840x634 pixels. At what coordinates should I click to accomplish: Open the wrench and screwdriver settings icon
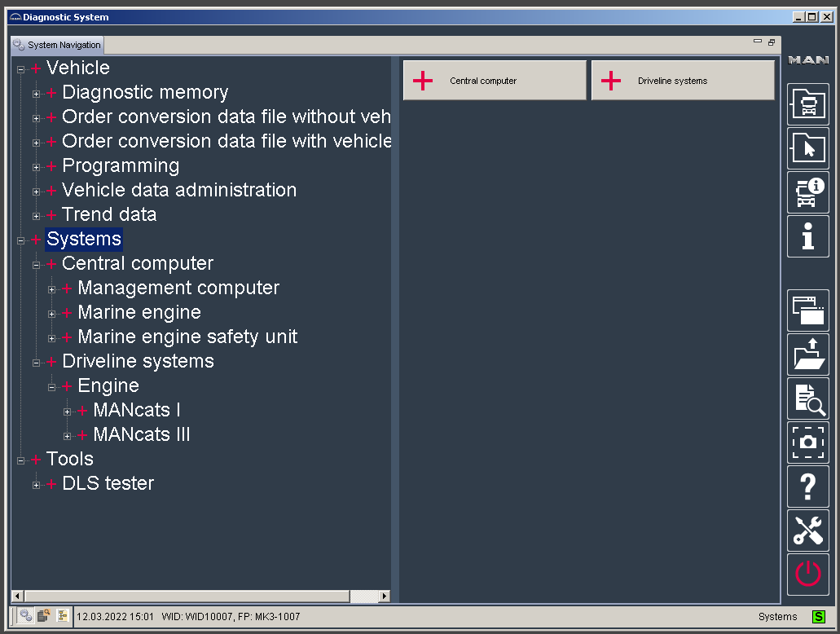(808, 531)
